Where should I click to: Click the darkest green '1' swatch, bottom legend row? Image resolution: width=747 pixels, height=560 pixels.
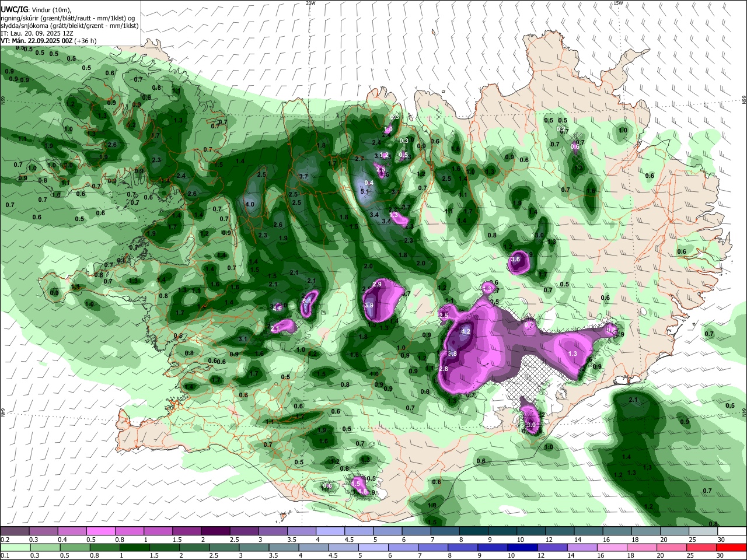coord(134,547)
